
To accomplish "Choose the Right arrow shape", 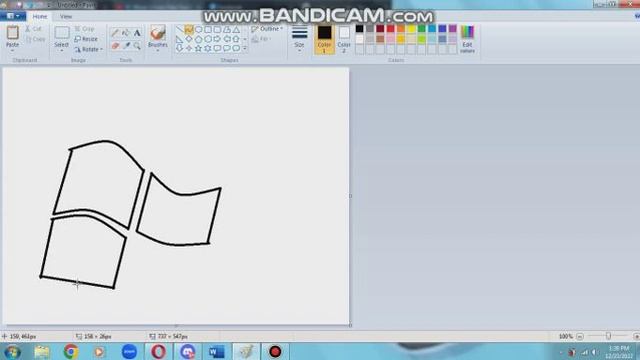I will (217, 39).
